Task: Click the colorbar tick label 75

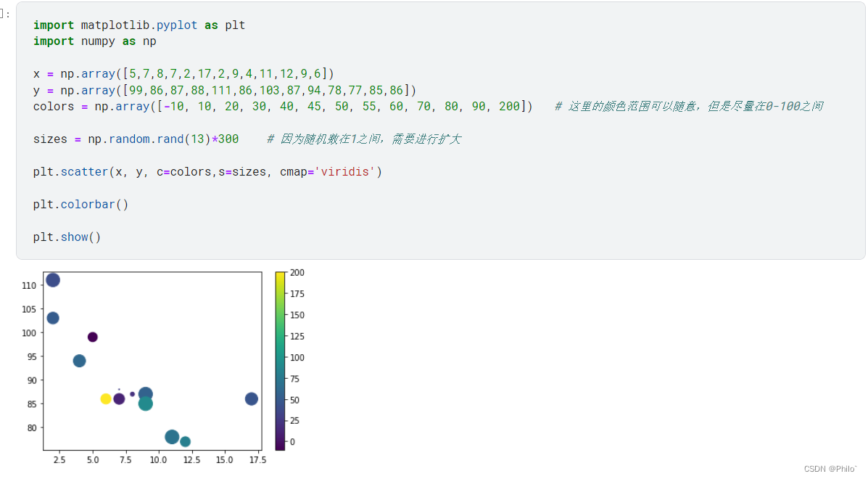Action: point(294,379)
